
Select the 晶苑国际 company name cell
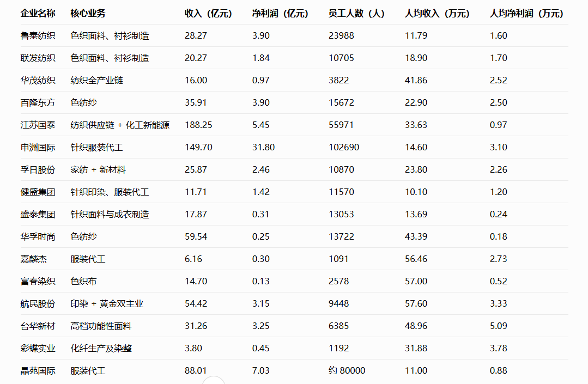click(x=38, y=370)
